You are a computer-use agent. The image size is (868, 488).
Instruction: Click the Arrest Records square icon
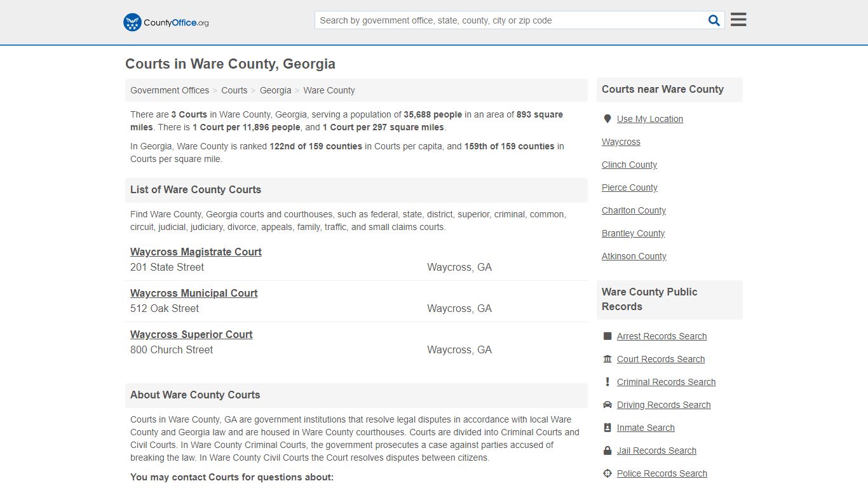(607, 336)
